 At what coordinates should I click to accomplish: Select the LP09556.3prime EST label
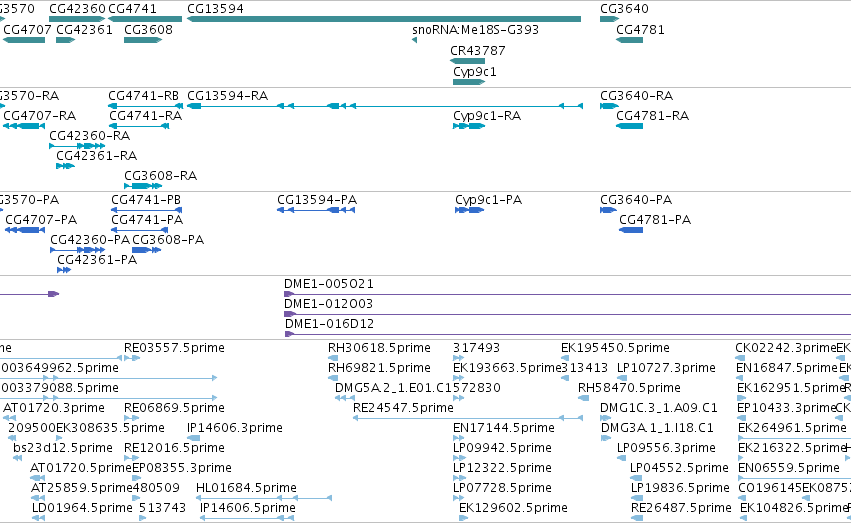(x=666, y=448)
